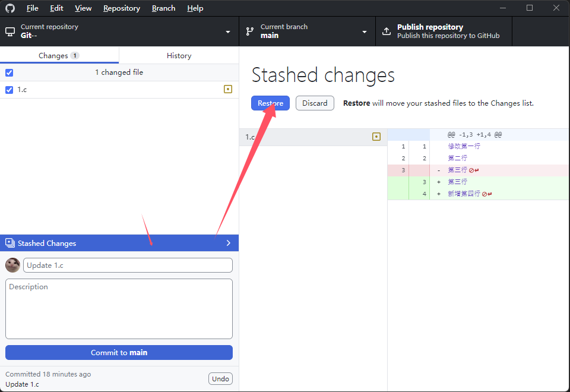This screenshot has height=392, width=570.
Task: Click the Publish repository upload icon
Action: (x=387, y=31)
